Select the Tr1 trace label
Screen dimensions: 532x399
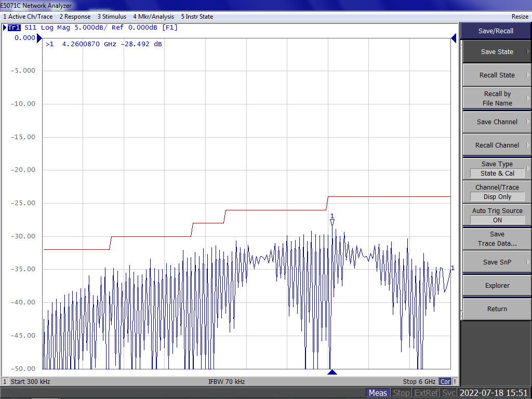point(14,28)
